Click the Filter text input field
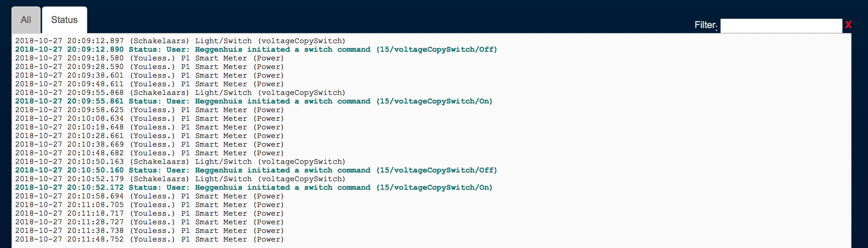Viewport: 868px width, 248px height. coord(781,26)
